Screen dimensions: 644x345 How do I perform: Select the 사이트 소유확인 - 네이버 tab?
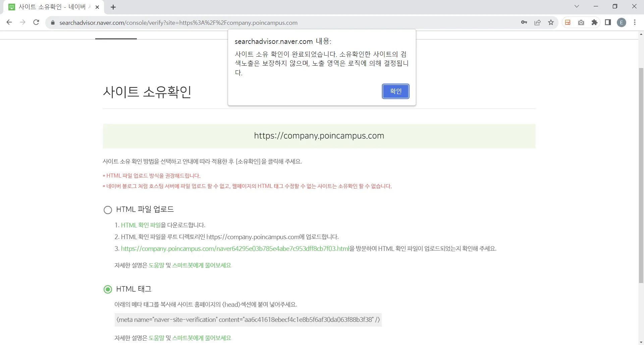(x=54, y=7)
